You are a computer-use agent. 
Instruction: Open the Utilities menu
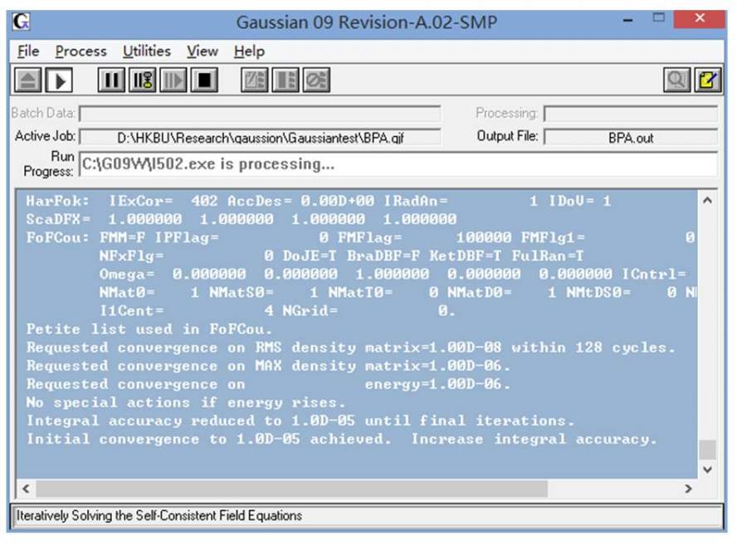147,51
